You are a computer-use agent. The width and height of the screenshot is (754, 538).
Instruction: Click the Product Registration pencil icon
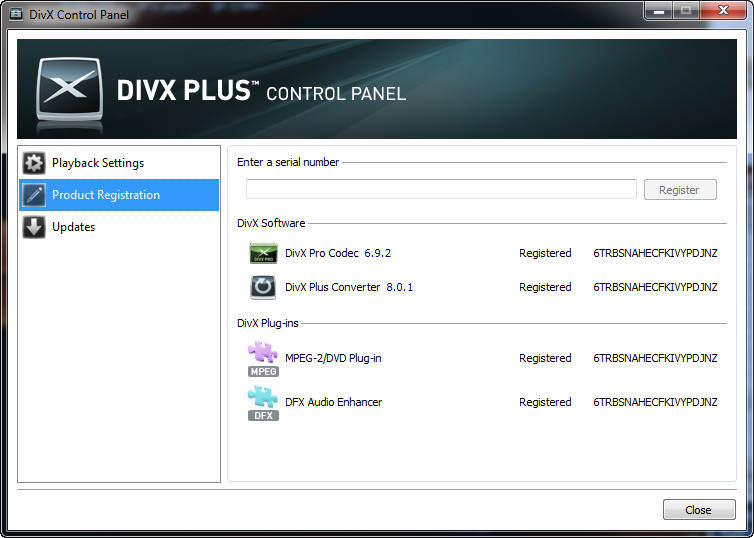pyautogui.click(x=34, y=195)
